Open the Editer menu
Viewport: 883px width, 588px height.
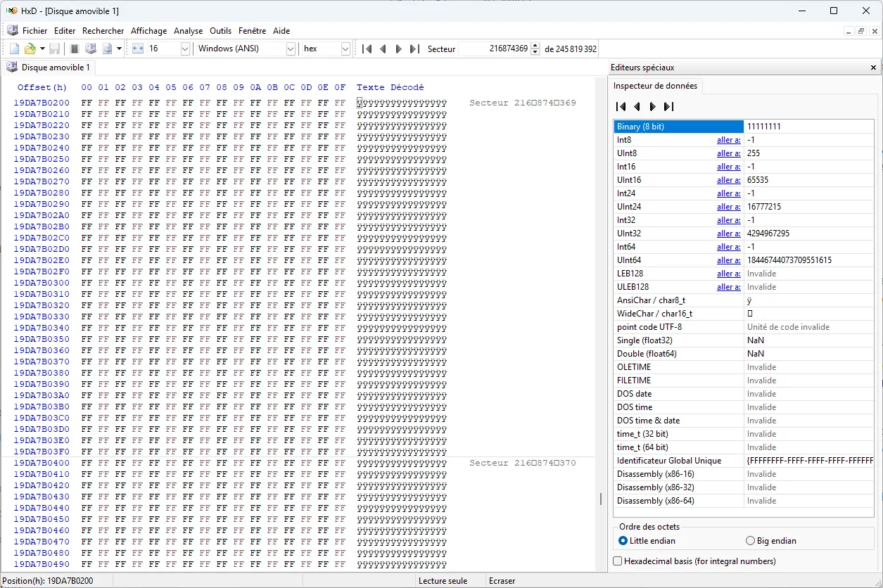[65, 31]
